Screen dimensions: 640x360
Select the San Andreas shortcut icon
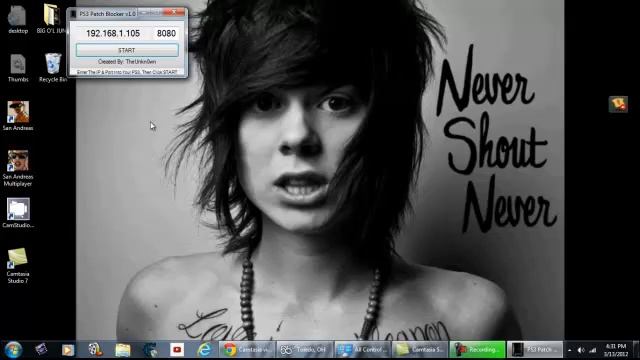coord(18,116)
